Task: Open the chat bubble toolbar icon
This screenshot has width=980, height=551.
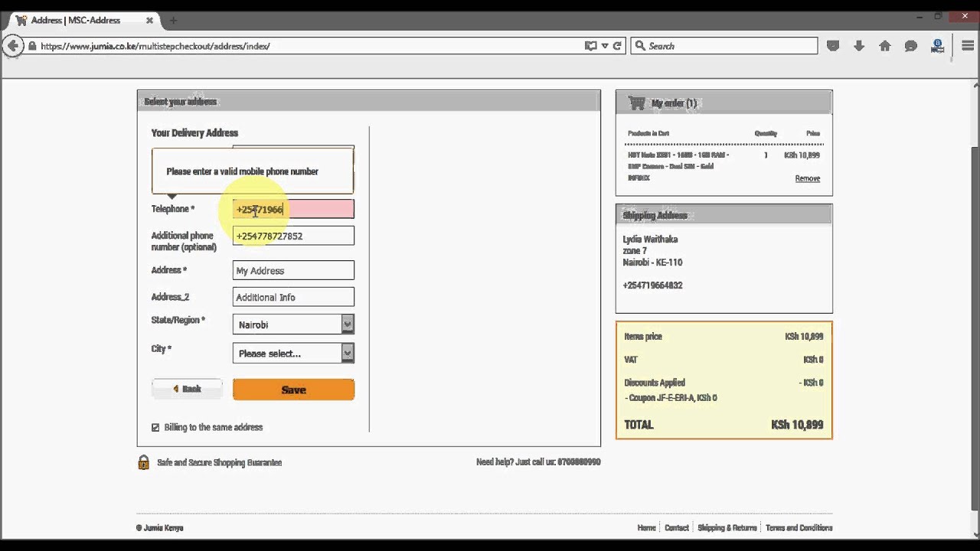Action: (911, 46)
